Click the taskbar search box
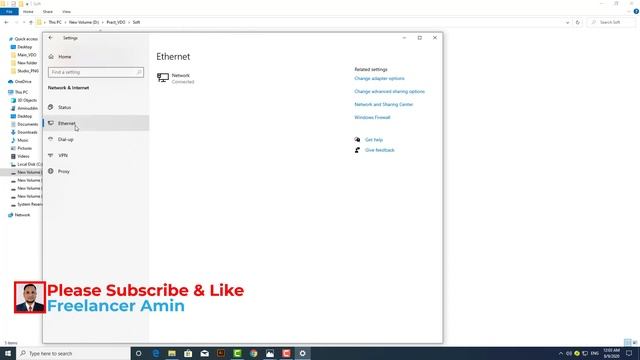640x360 pixels. click(73, 353)
